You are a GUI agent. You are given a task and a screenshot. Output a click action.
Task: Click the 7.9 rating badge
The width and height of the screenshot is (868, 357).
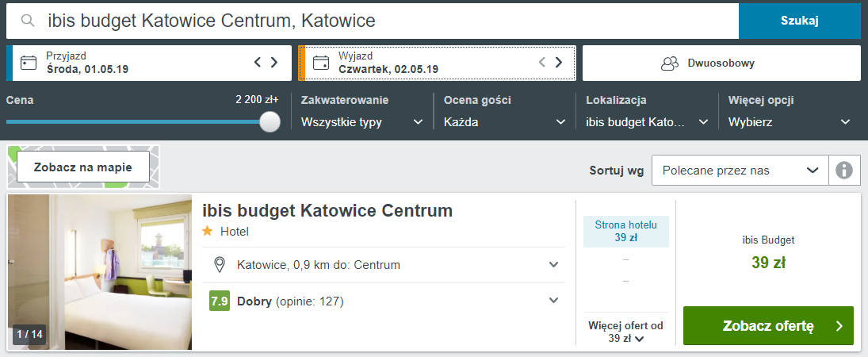click(220, 301)
